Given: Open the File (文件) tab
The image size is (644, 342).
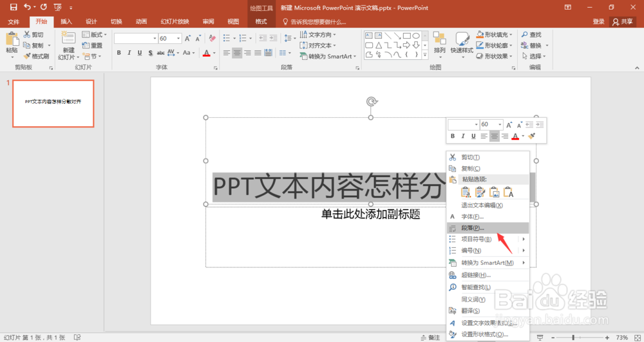Looking at the screenshot, I should pyautogui.click(x=14, y=21).
